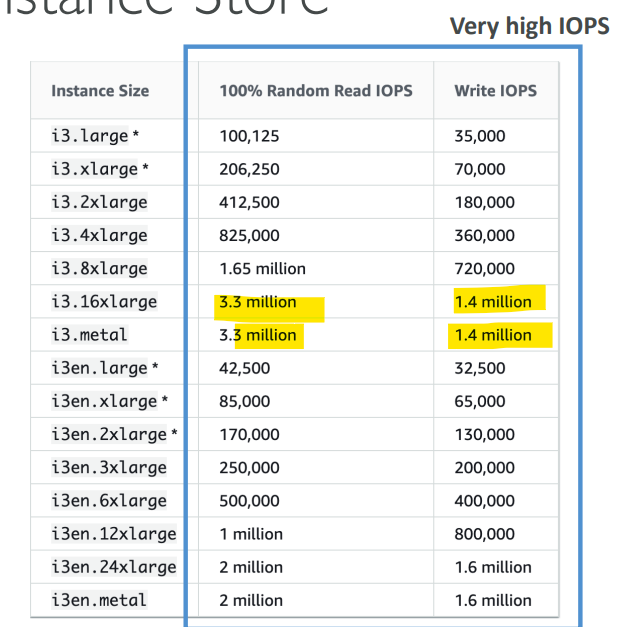Click the i3en.12xlarge instance name

coord(114,534)
